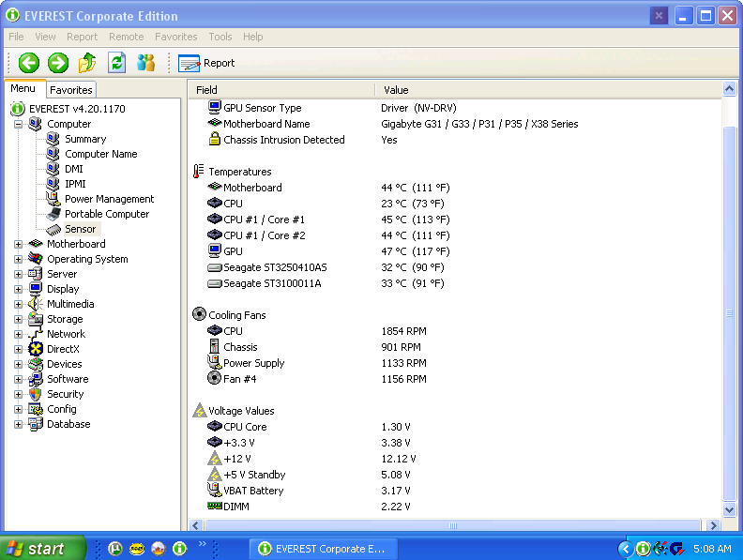Viewport: 743px width, 560px height.
Task: Open the users icon in the toolbar
Action: click(146, 63)
